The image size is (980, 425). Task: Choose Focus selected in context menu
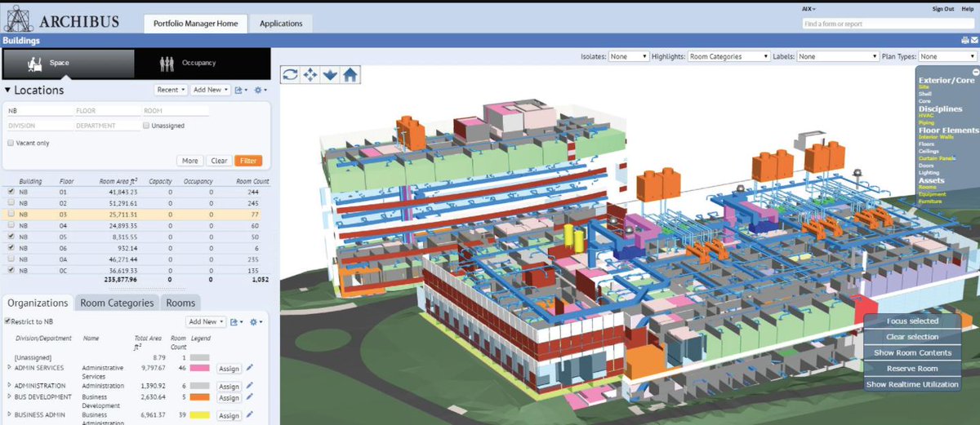pos(912,321)
